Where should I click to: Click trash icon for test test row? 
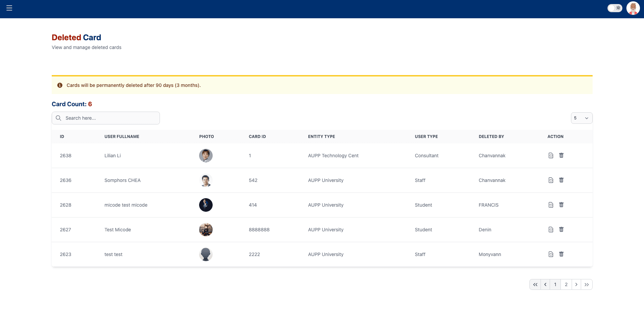point(561,254)
